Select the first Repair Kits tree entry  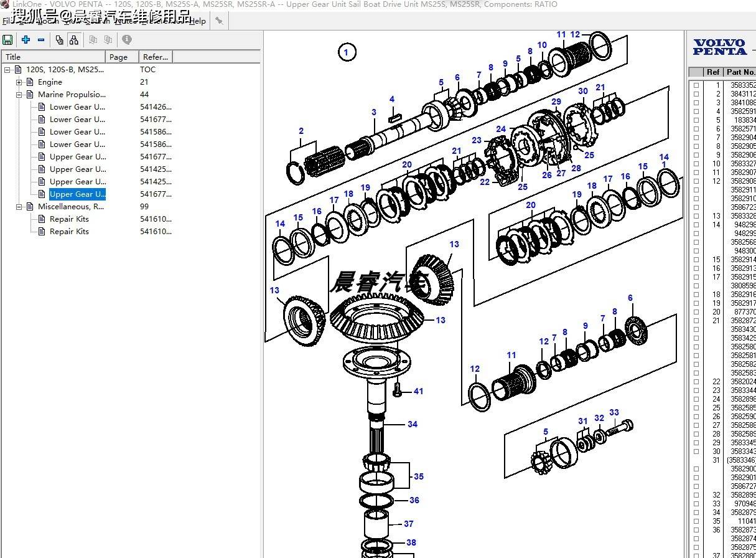(69, 219)
